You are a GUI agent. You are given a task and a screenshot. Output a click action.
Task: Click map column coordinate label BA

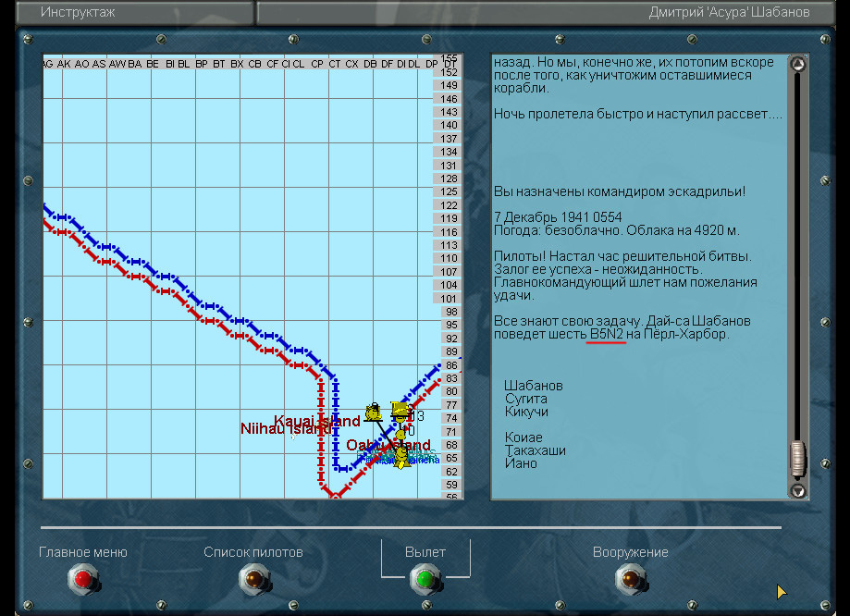pyautogui.click(x=135, y=64)
